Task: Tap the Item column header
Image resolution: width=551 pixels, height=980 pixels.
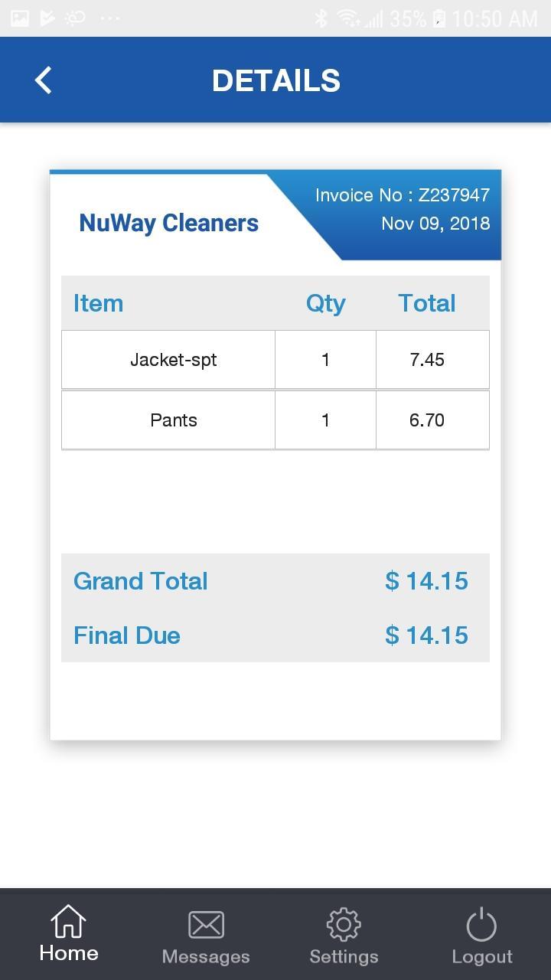Action: [x=98, y=303]
